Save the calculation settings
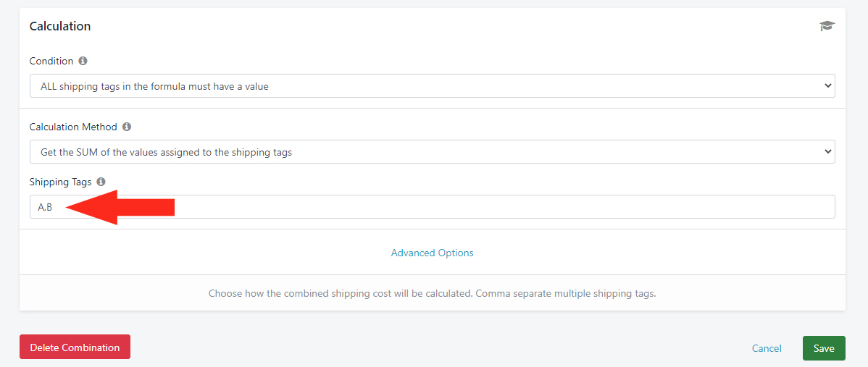The image size is (868, 367). coord(824,348)
